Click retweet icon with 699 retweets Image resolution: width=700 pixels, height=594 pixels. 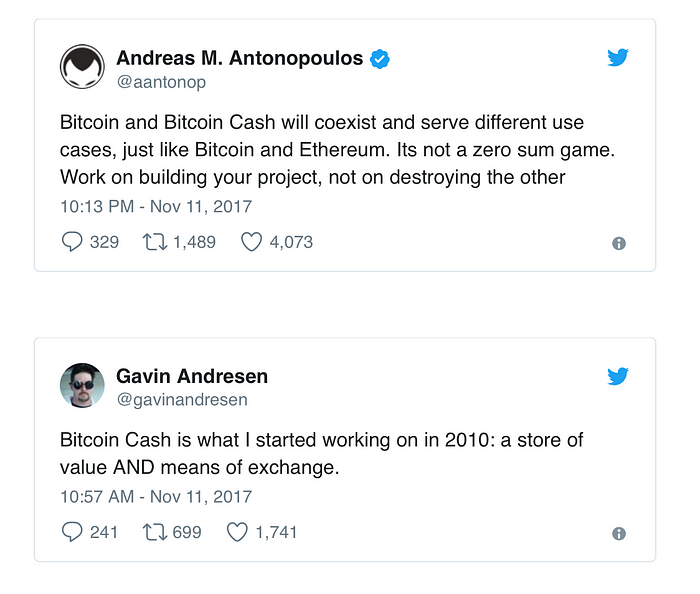154,532
